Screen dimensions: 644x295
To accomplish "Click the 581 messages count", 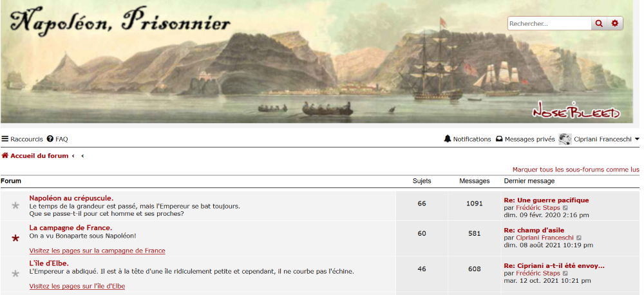I will (475, 233).
